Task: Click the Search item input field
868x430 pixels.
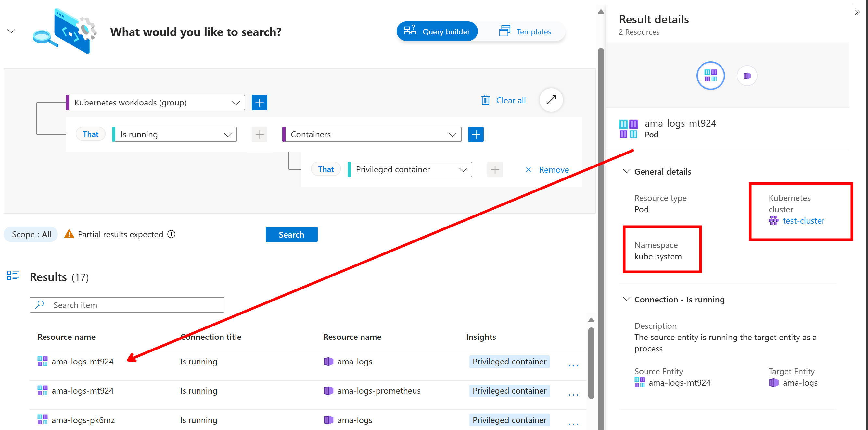Action: (x=127, y=305)
